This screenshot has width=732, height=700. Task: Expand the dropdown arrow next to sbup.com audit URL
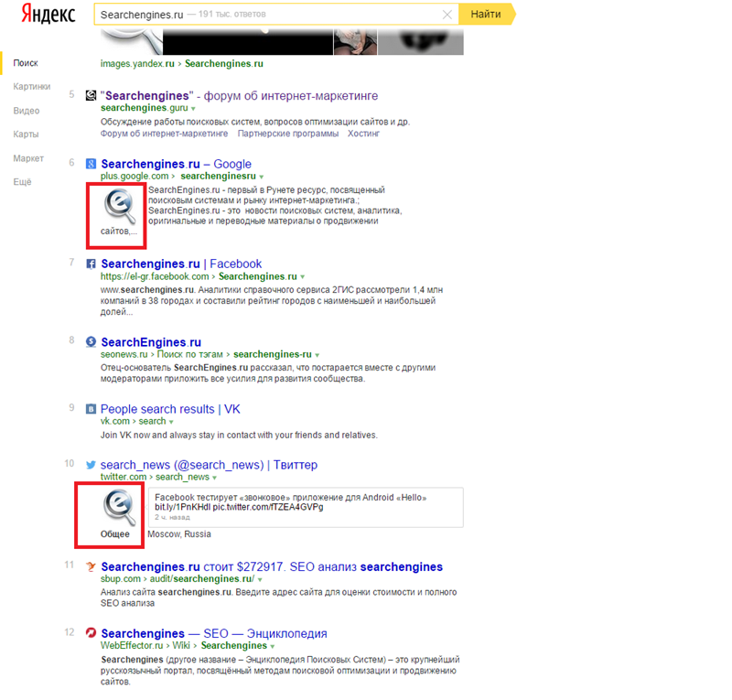point(260,579)
